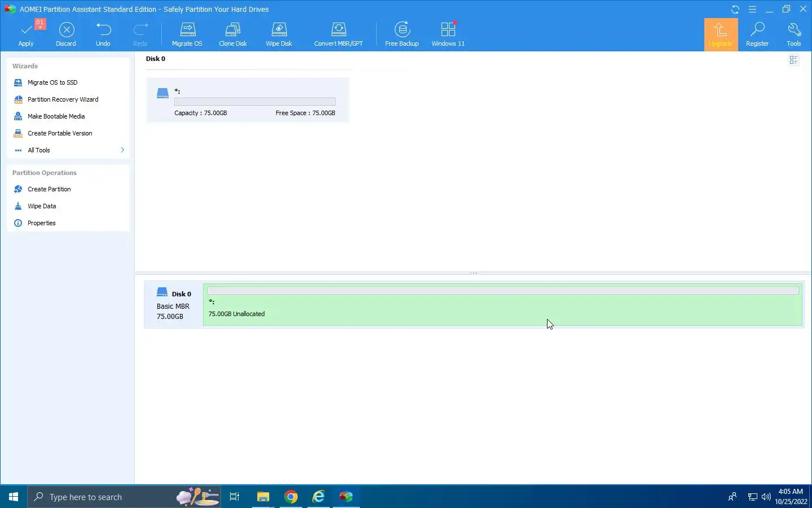The height and width of the screenshot is (508, 812).
Task: Click the taskbar search box
Action: coord(124,497)
